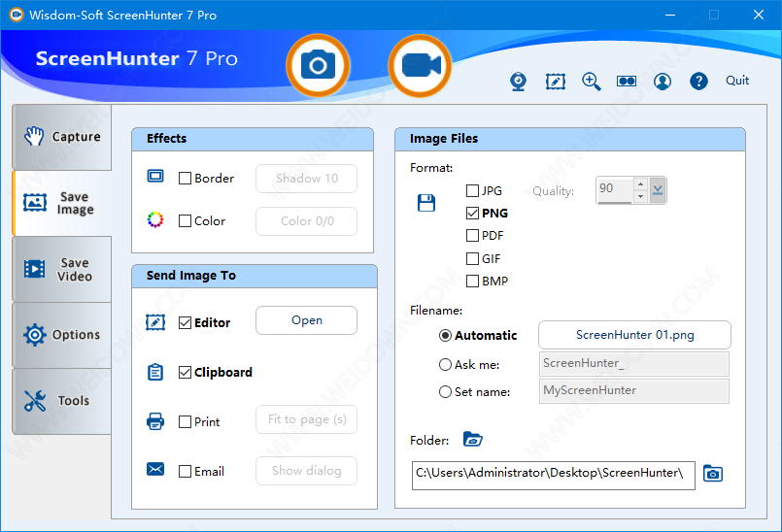Check the PDF format checkbox
Viewport: 782px width, 532px height.
(x=472, y=235)
